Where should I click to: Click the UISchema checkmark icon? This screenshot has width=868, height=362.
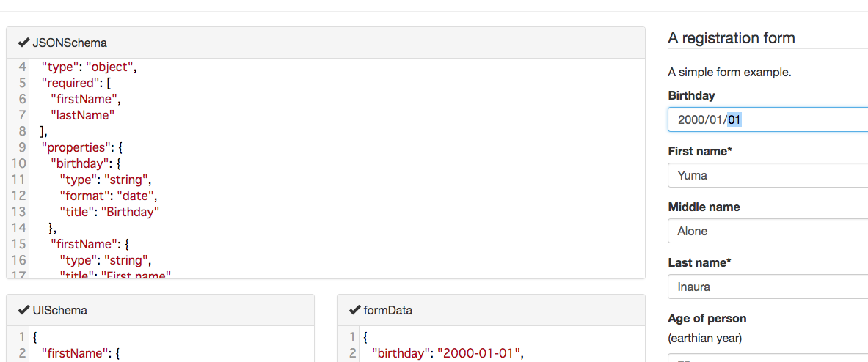click(23, 310)
